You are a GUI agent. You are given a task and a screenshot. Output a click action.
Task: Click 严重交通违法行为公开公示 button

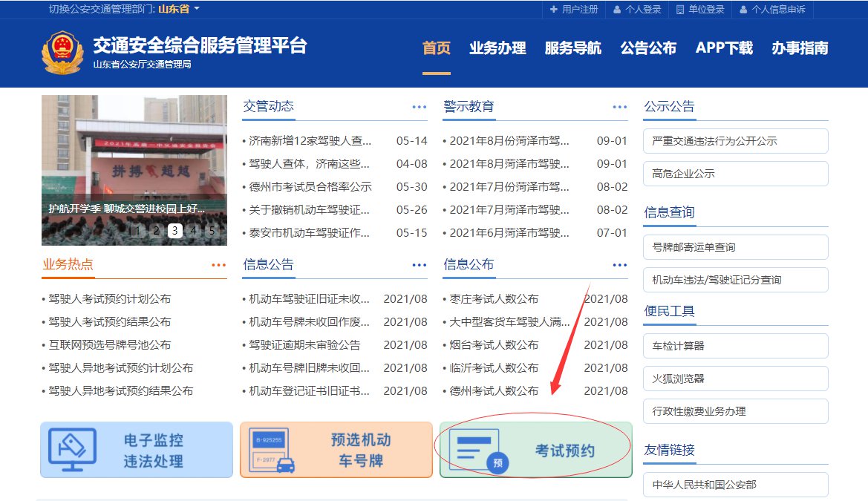tap(735, 141)
